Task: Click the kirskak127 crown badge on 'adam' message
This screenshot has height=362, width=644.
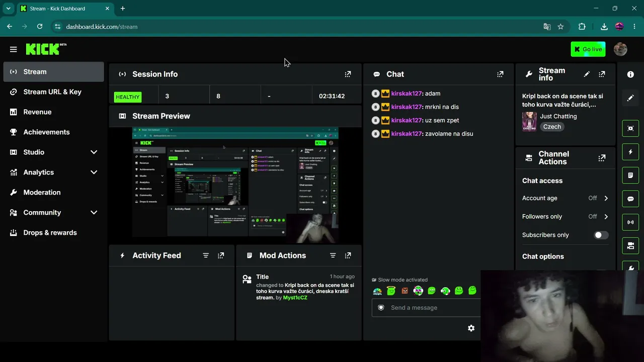Action: click(385, 94)
